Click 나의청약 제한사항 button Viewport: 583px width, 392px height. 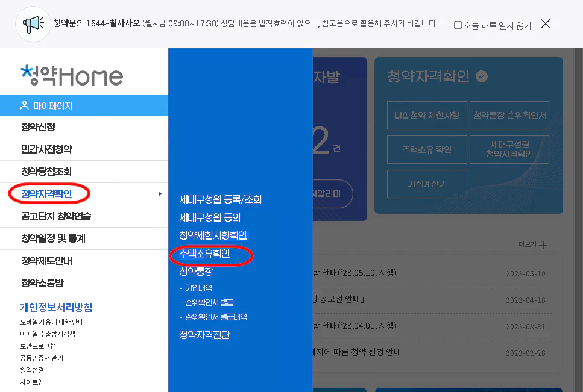427,116
